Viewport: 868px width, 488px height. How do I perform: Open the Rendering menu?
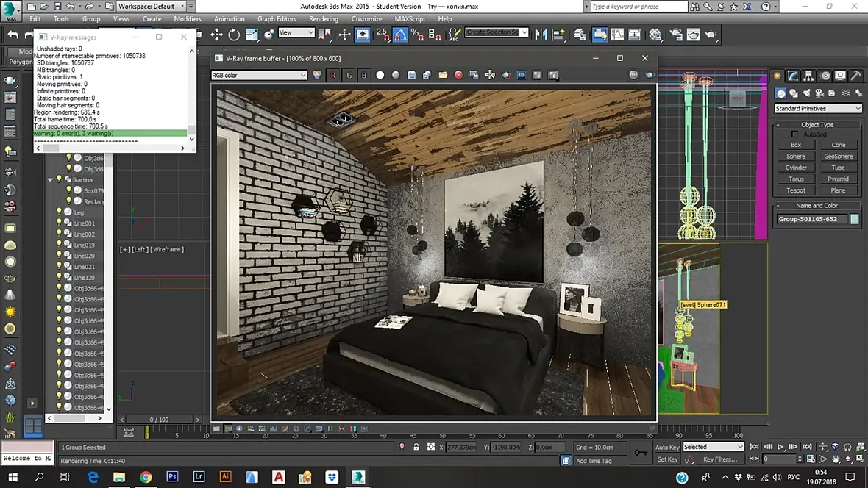point(324,19)
